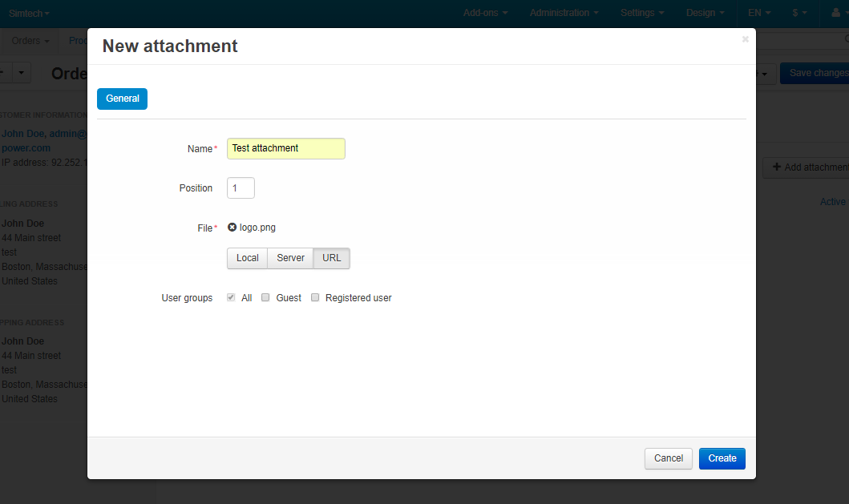The image size is (849, 504).
Task: Expand the EN language selector
Action: pyautogui.click(x=758, y=13)
